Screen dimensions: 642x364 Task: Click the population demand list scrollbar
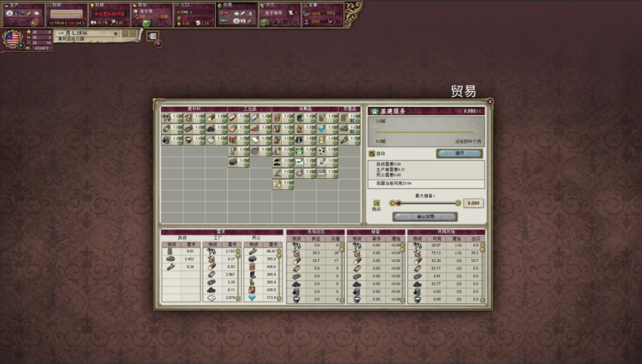pos(279,275)
